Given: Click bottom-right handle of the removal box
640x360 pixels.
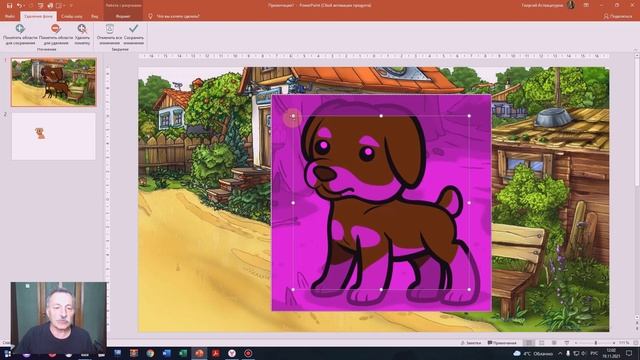Looking at the screenshot, I should tap(469, 290).
